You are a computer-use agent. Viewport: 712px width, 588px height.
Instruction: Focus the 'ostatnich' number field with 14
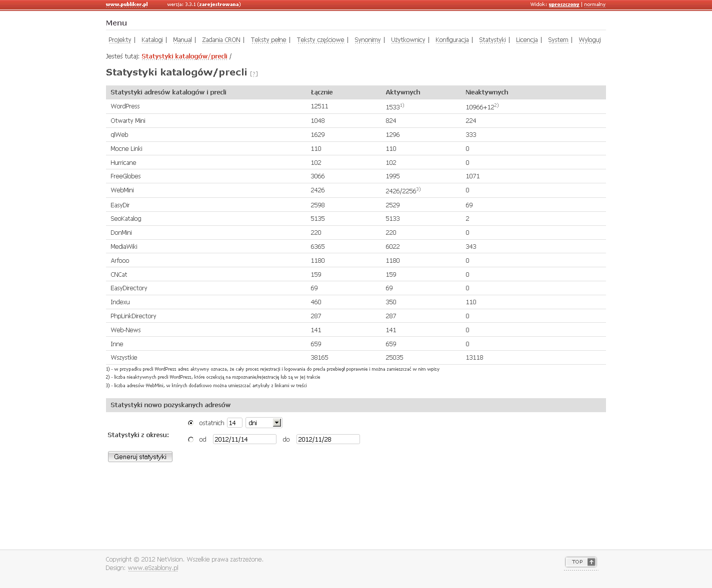point(234,423)
